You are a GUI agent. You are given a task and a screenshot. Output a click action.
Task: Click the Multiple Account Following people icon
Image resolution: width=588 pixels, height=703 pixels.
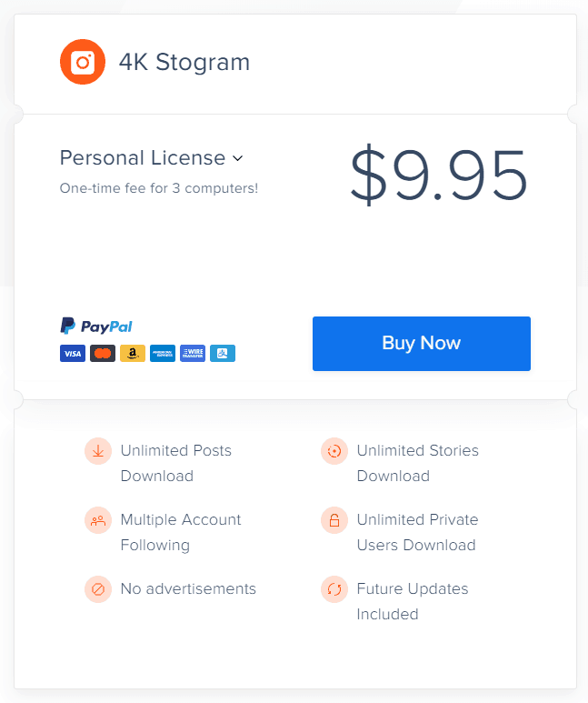coord(98,520)
